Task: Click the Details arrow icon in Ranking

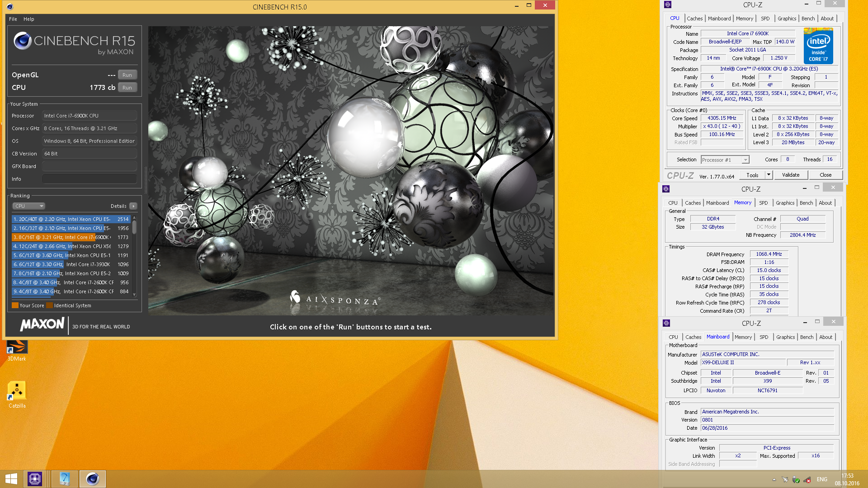Action: [x=133, y=206]
